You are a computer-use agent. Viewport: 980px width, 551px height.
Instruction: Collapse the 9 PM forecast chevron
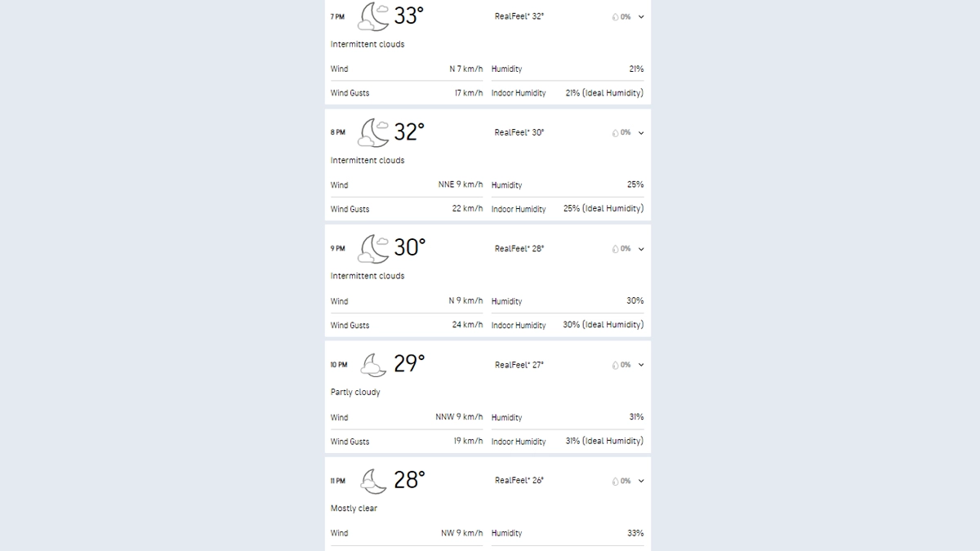tap(641, 249)
